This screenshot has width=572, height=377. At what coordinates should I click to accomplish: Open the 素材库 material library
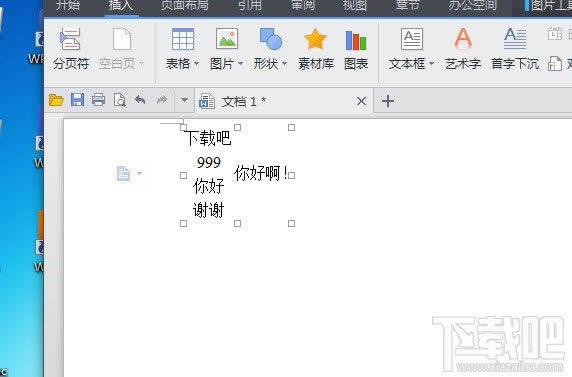click(x=316, y=49)
